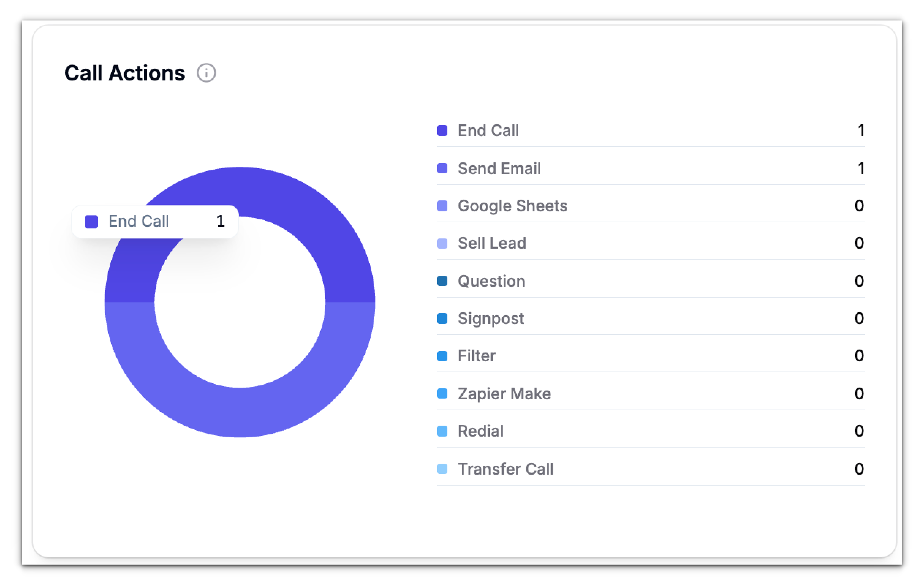Click the Zapier Make legend color square
This screenshot has width=924, height=588.
tap(442, 394)
